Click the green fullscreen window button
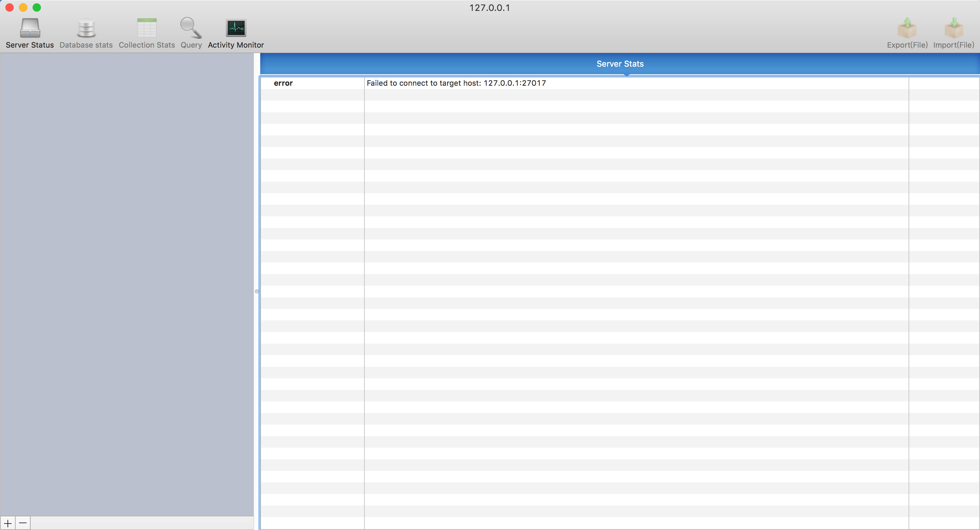980x530 pixels. pyautogui.click(x=36, y=7)
